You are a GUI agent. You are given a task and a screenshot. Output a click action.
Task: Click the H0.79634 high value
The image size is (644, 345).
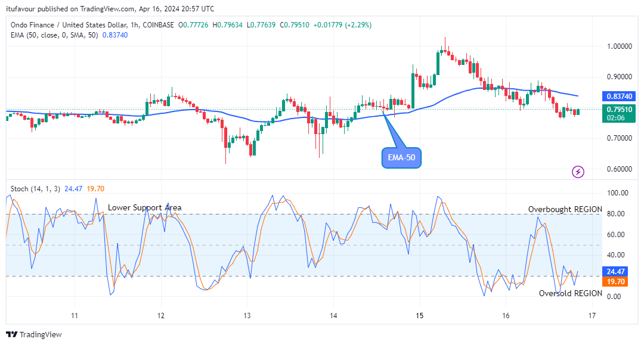tap(228, 25)
